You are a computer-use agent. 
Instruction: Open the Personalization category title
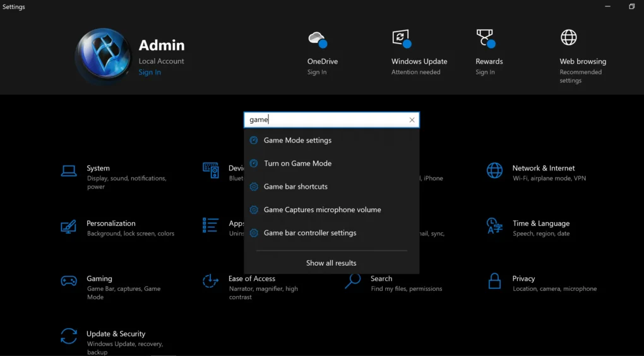tap(111, 223)
